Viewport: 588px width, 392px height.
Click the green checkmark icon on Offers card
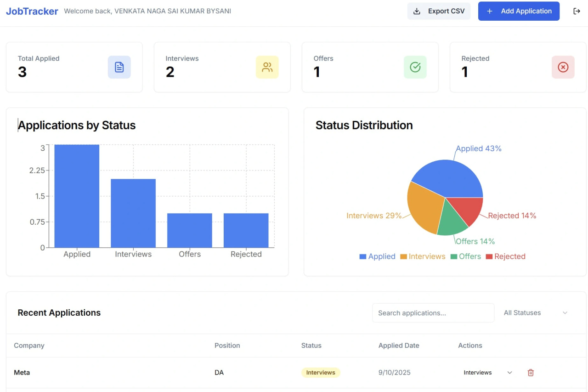(415, 67)
